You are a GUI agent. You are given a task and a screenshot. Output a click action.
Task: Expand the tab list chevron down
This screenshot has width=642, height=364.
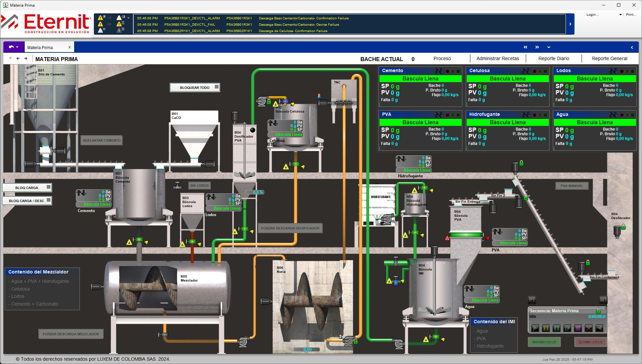click(x=548, y=47)
